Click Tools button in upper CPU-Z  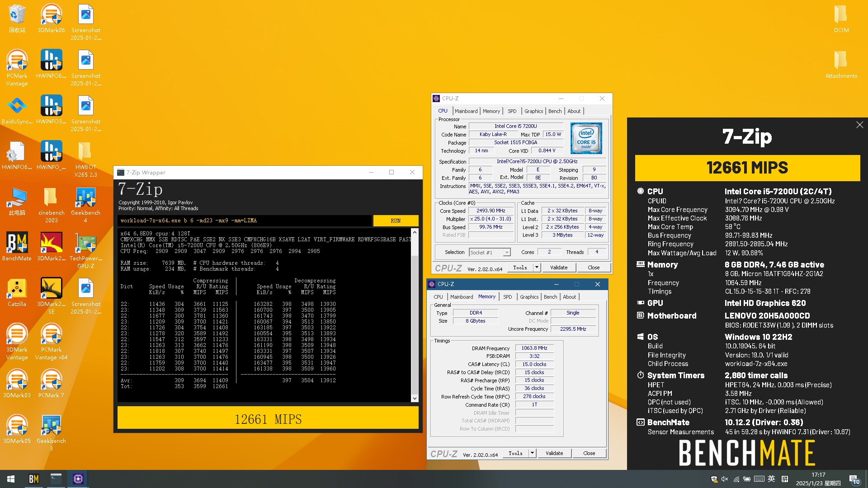(520, 267)
